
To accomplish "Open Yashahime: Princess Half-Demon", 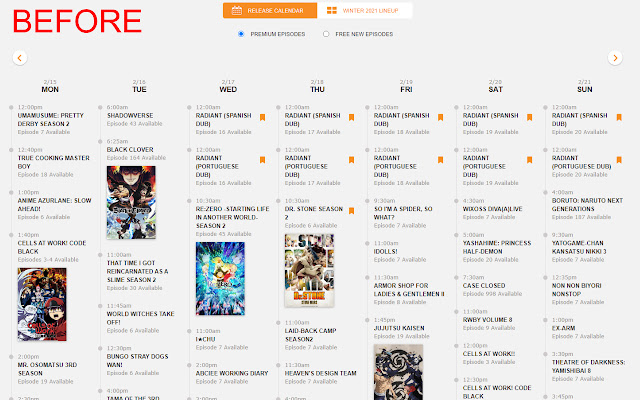I will click(497, 247).
